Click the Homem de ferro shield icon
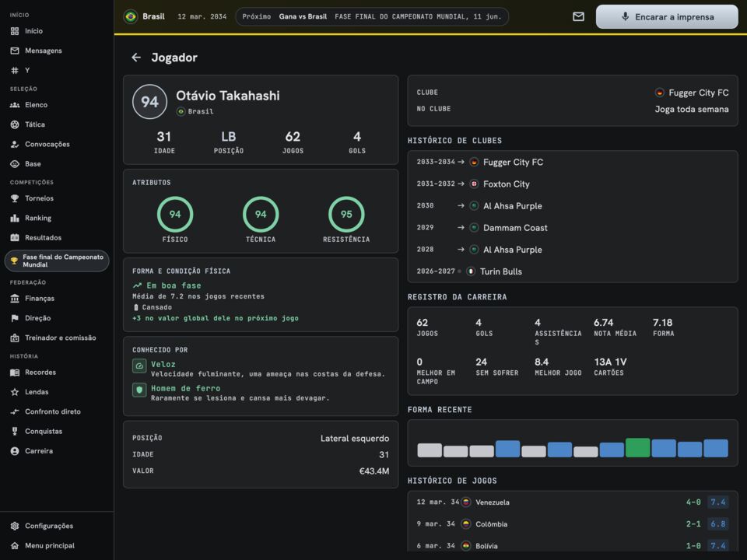The width and height of the screenshot is (747, 560). [139, 390]
